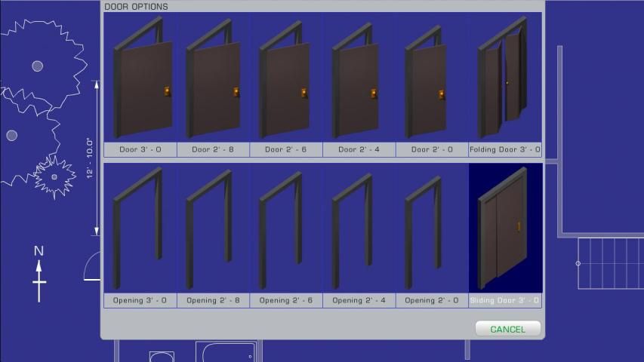Choose the Opening 2' - 8 frame image
644x362 pixels.
click(213, 229)
